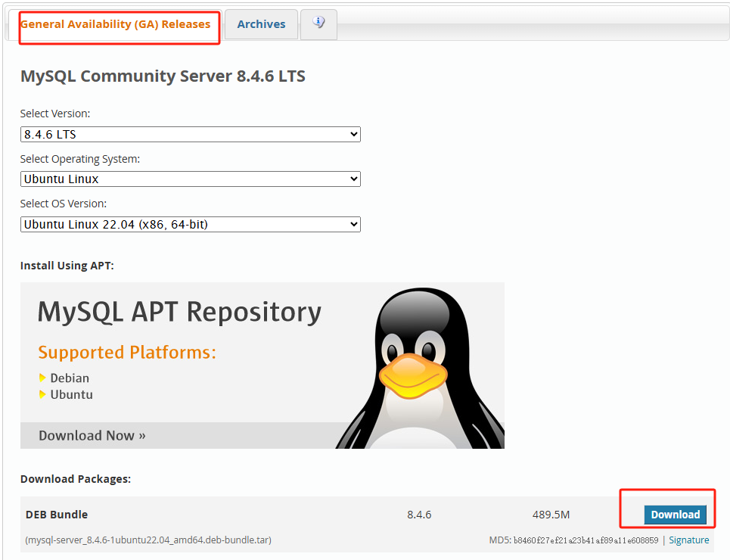The image size is (730, 560).
Task: Open the Select Version dropdown
Action: click(x=191, y=134)
